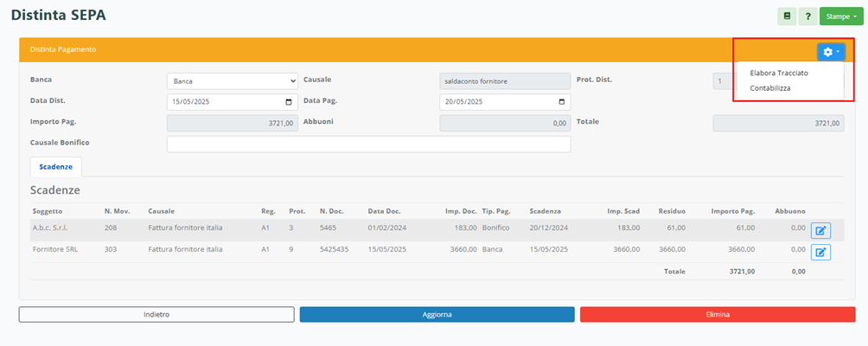This screenshot has height=346, width=868.
Task: Expand the Stampe dropdown
Action: 841,16
